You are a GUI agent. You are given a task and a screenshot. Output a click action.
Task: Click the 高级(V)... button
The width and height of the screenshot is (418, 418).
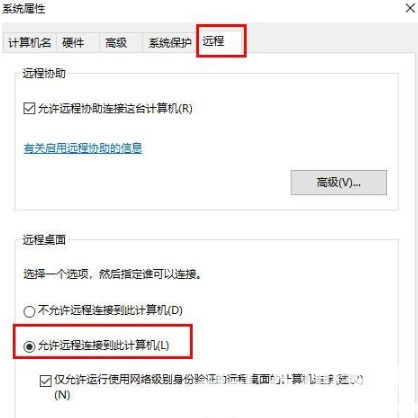click(x=339, y=183)
